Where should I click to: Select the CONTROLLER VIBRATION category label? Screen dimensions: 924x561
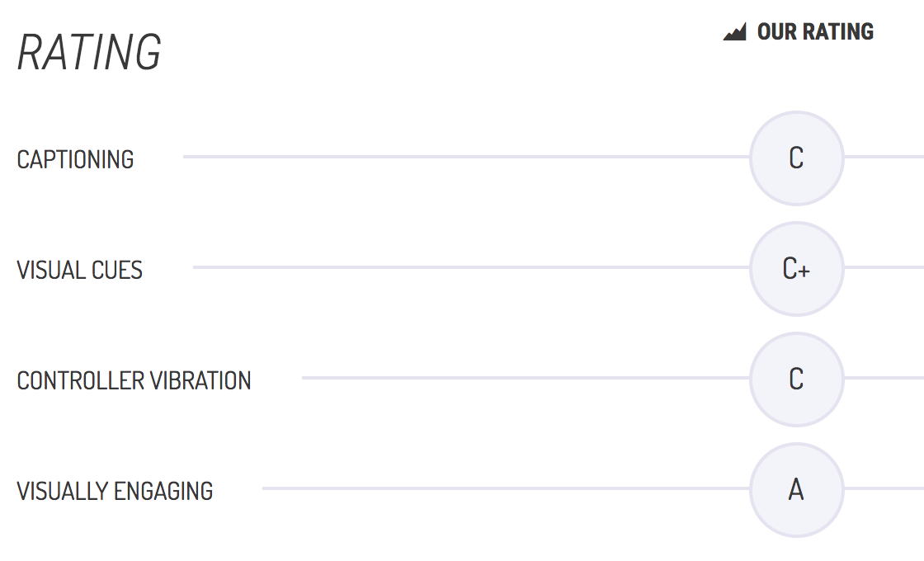[134, 380]
